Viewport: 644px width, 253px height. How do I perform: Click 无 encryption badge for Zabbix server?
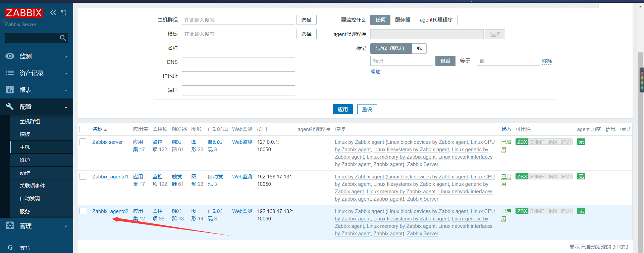[581, 142]
